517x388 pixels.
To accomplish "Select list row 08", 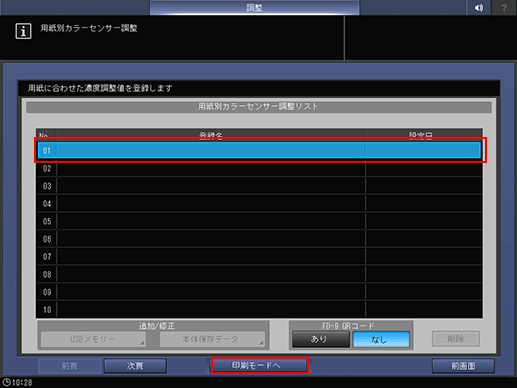I will point(259,274).
